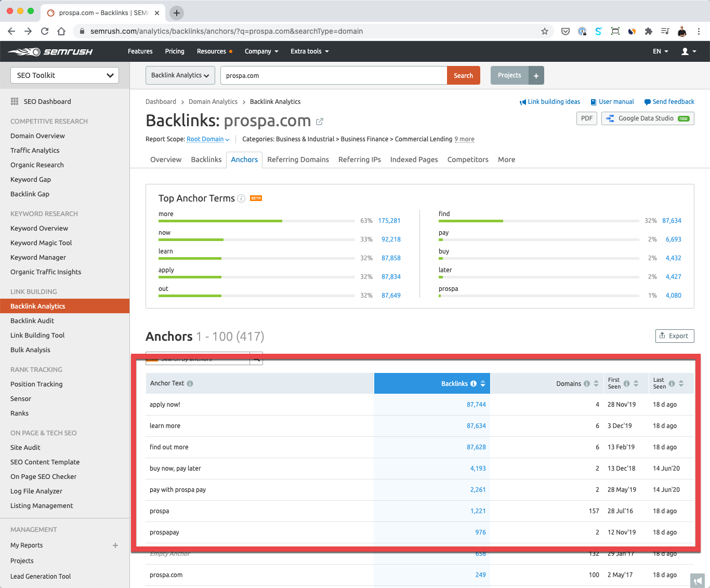This screenshot has width=710, height=588.
Task: Open Keyword Magic Tool in sidebar
Action: (x=41, y=243)
